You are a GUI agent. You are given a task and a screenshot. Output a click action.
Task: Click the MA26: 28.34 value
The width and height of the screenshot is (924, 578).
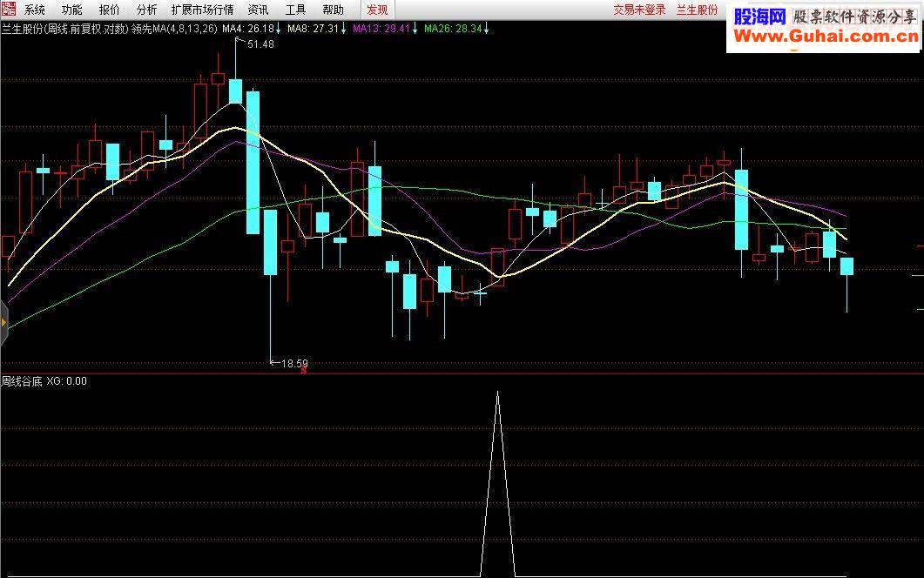[x=453, y=28]
